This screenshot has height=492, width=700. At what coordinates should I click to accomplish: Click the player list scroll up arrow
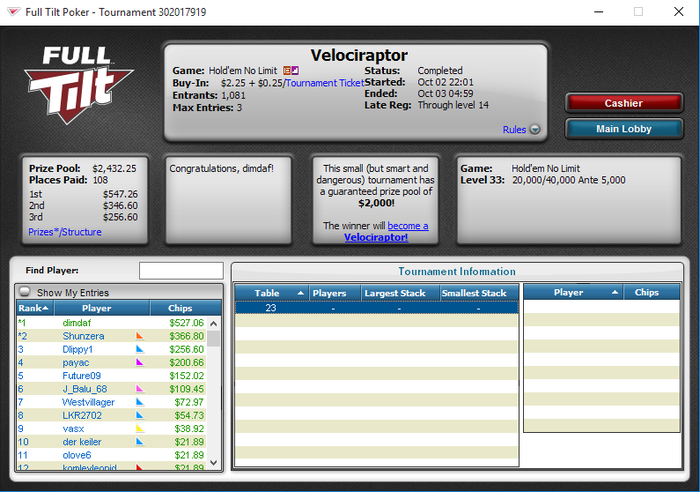tap(213, 323)
